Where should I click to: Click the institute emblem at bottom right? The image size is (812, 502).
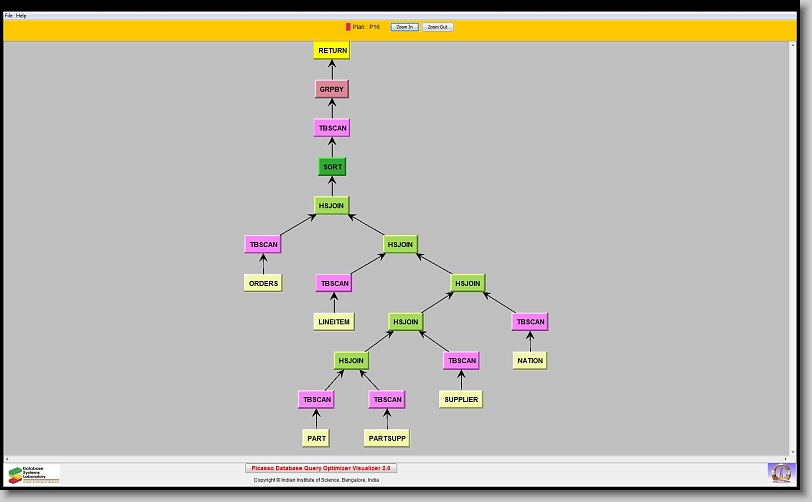pyautogui.click(x=780, y=472)
